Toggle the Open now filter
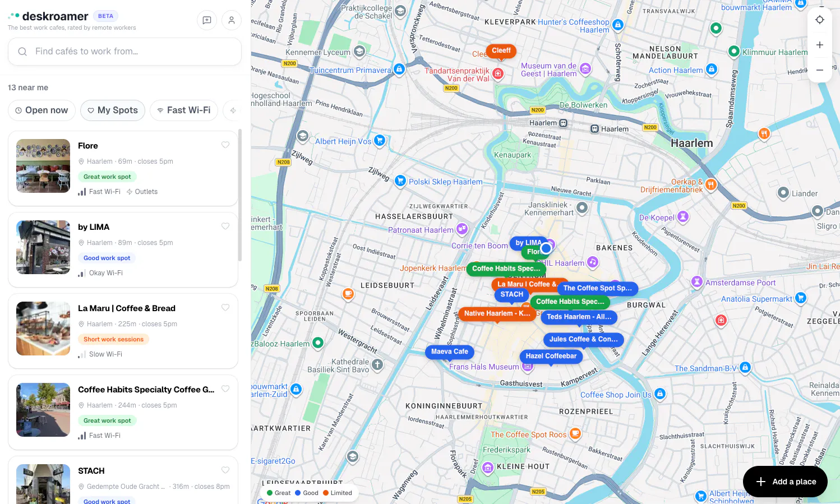The height and width of the screenshot is (504, 840). 41,110
